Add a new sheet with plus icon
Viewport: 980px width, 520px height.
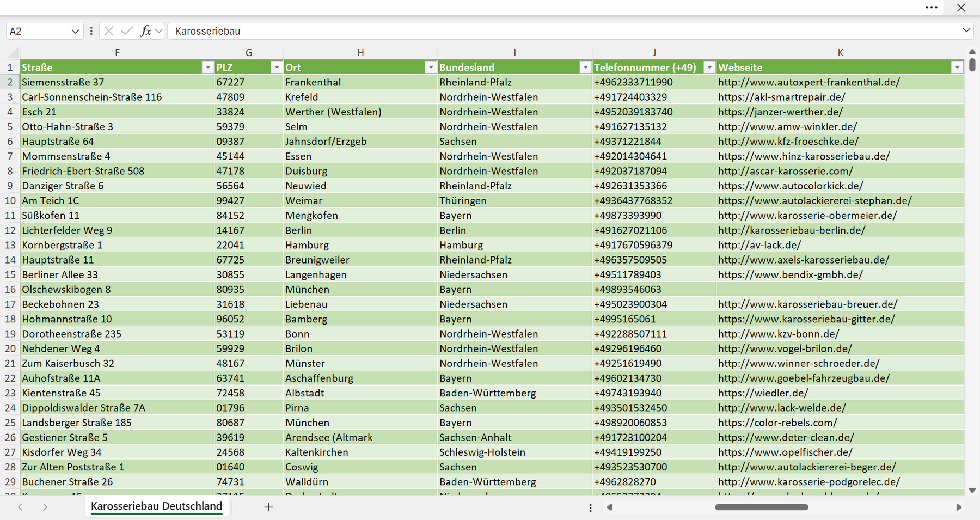268,507
